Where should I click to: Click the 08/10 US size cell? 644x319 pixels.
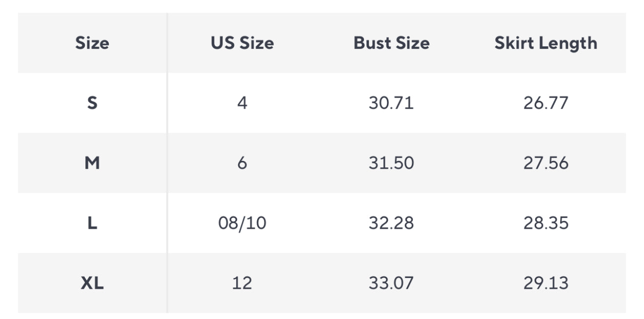click(242, 223)
